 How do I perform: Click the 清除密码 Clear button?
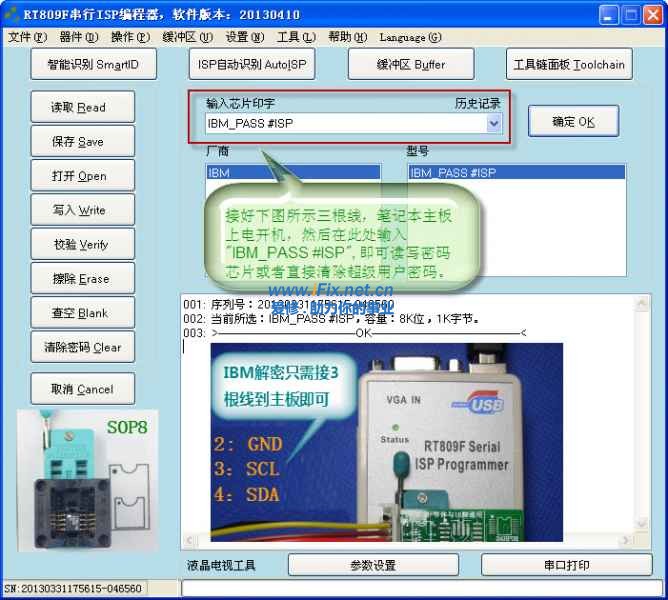pos(83,347)
